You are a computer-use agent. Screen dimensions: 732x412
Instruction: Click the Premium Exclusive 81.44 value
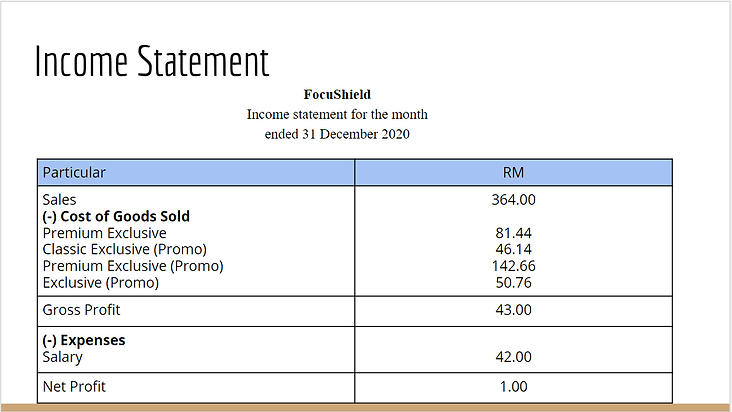pos(514,233)
